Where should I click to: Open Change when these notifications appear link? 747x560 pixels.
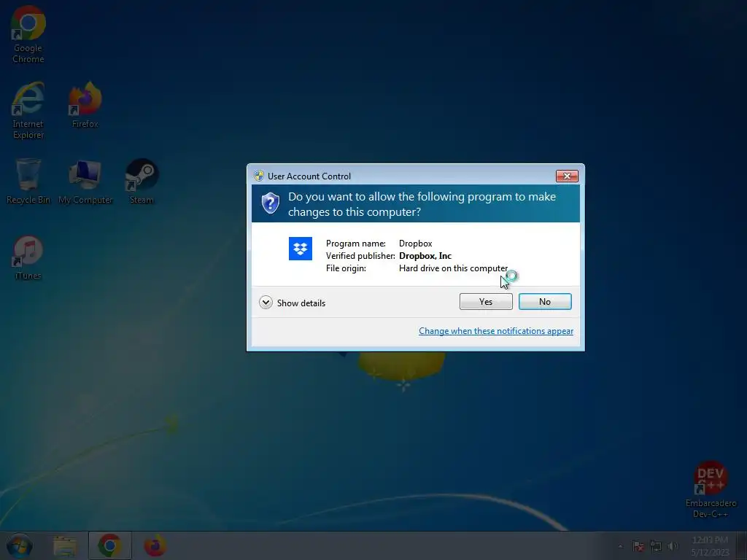pos(496,331)
